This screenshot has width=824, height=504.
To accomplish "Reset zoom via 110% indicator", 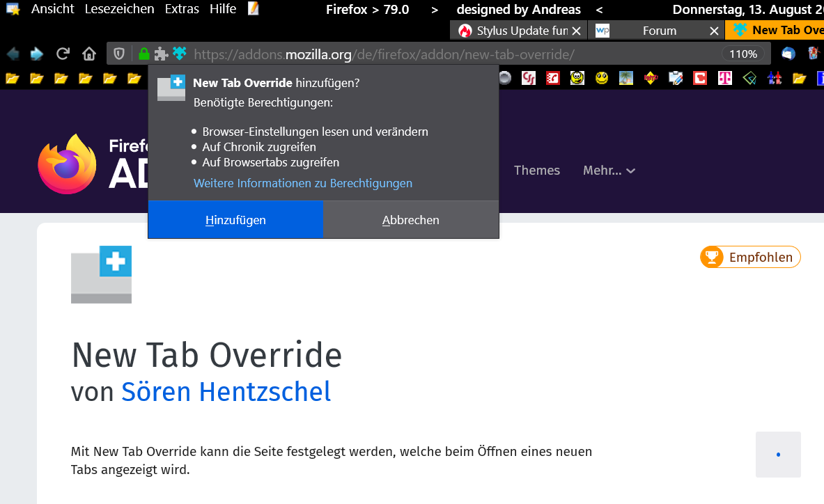I will click(x=743, y=54).
